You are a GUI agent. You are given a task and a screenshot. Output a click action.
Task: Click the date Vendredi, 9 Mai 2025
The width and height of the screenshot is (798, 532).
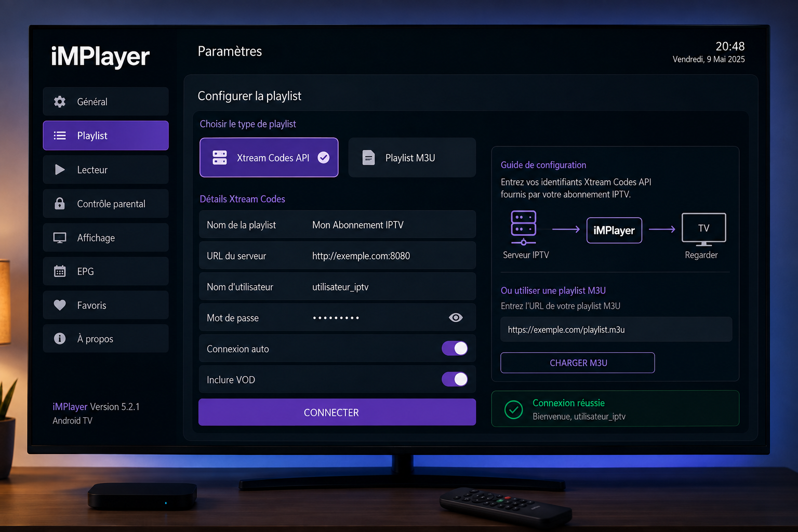pyautogui.click(x=709, y=59)
